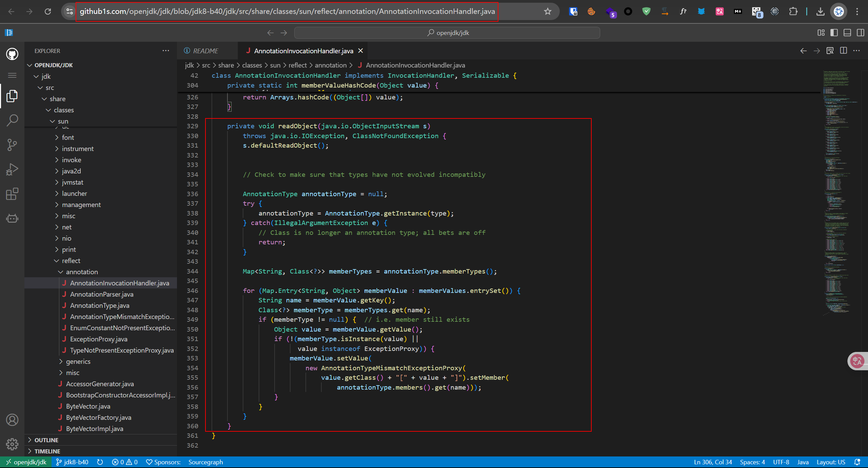This screenshot has width=868, height=468.
Task: Click the Ln 306, Col 34 cursor position
Action: (x=713, y=462)
